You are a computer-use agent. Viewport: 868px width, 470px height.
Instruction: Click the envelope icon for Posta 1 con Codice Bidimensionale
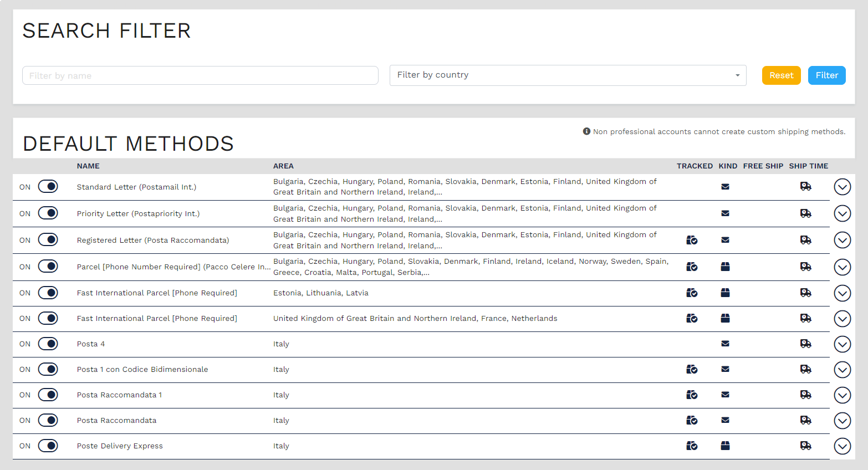[x=725, y=369]
